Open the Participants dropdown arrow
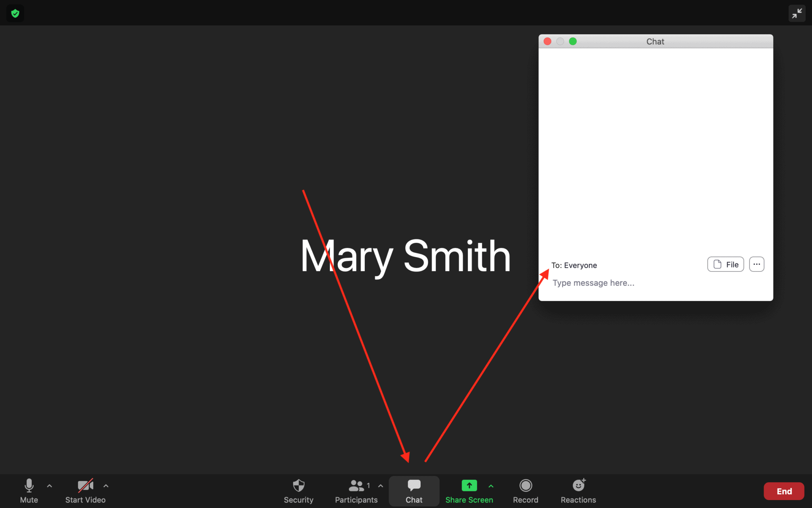Screen dimensions: 812x508 (380, 486)
